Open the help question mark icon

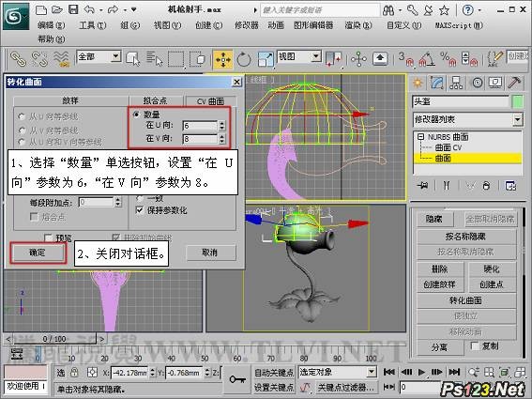(x=467, y=10)
